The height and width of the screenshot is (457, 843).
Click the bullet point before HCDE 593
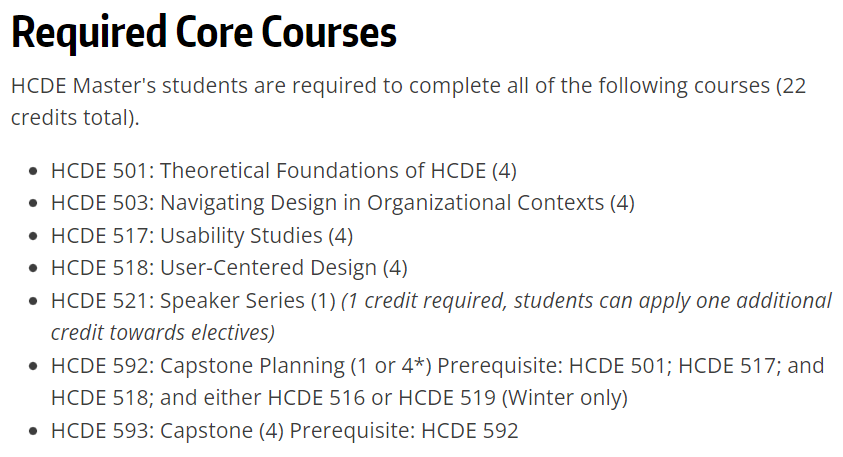click(34, 432)
